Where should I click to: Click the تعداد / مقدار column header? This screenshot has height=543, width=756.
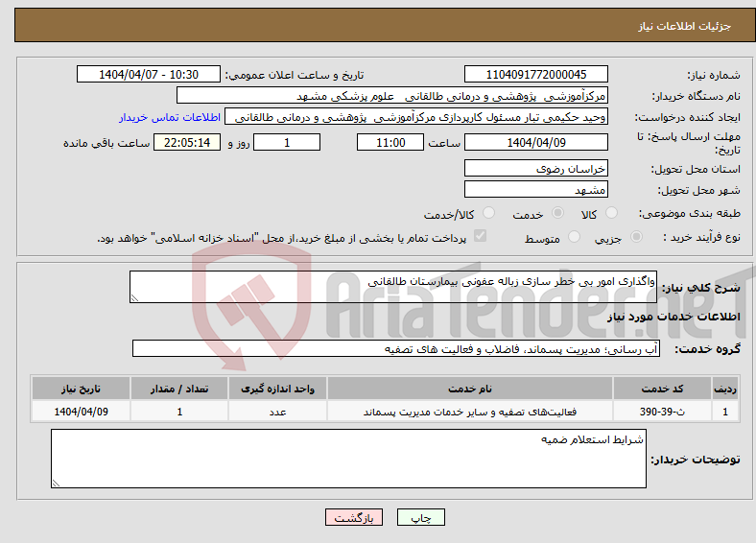click(179, 389)
